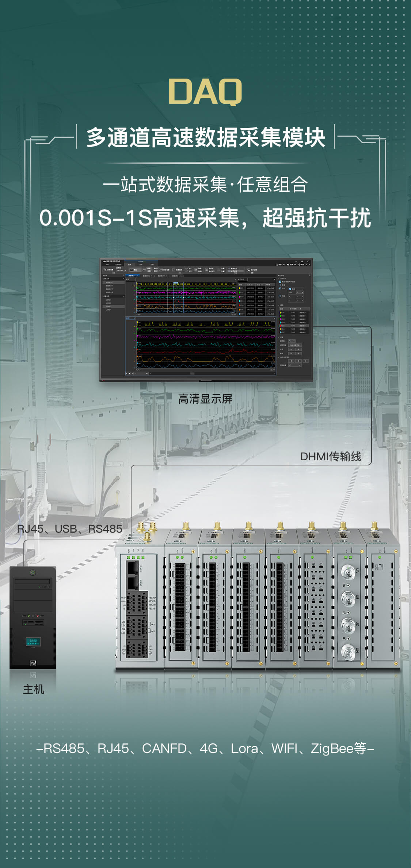Click the minus button in the right panel
411x868 pixels.
[x=291, y=349]
